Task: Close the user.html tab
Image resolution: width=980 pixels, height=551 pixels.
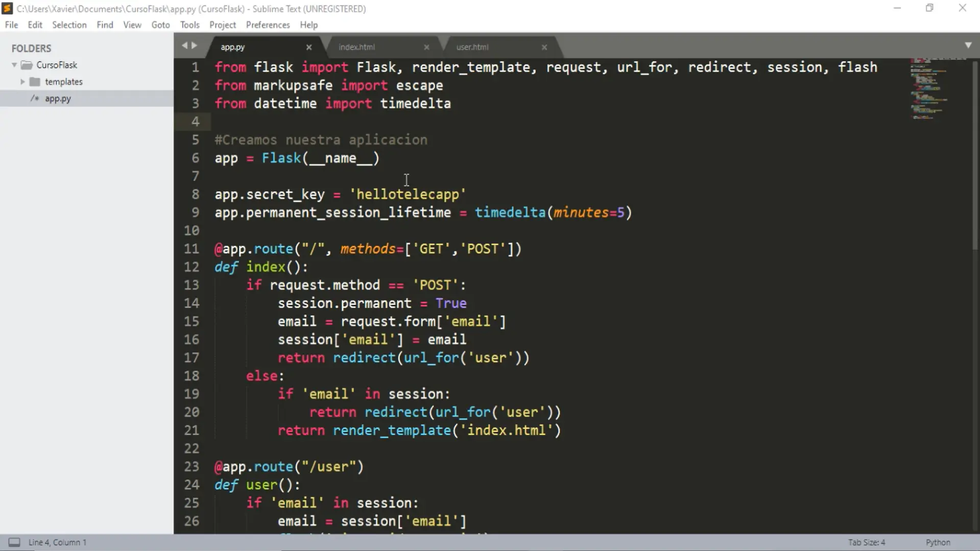Action: pos(544,47)
